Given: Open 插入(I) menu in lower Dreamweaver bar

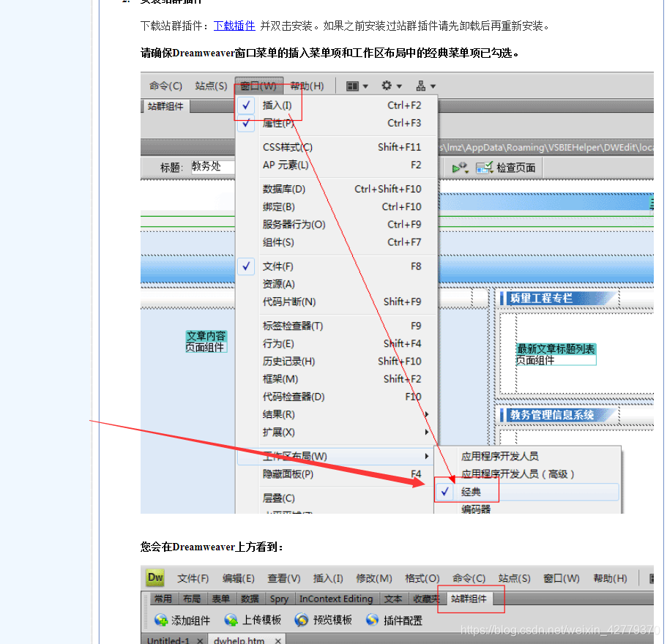Looking at the screenshot, I should pos(328,579).
